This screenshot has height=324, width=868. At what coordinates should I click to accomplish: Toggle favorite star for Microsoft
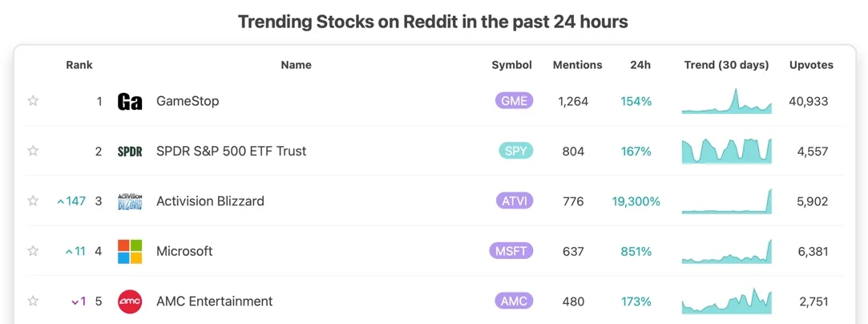pos(33,251)
